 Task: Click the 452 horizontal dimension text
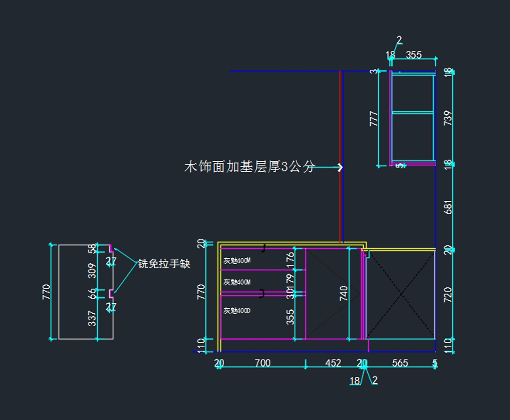[333, 364]
